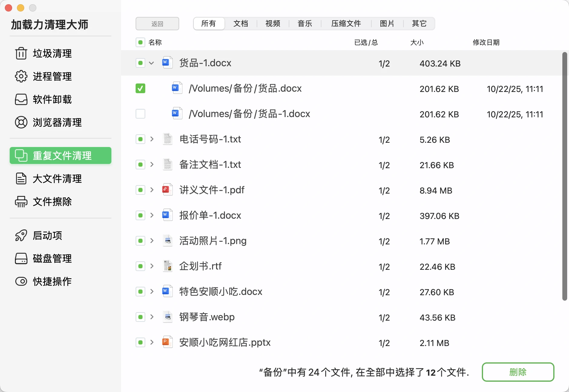Open 磁盘管理 from the sidebar
Screen dimensions: 569x392
pyautogui.click(x=52, y=259)
